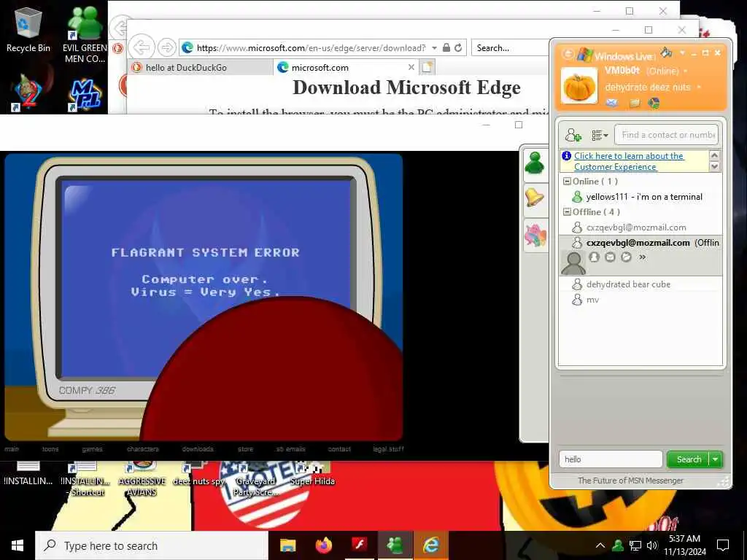
Task: Click the Internet Explorer back arrow button
Action: point(142,47)
